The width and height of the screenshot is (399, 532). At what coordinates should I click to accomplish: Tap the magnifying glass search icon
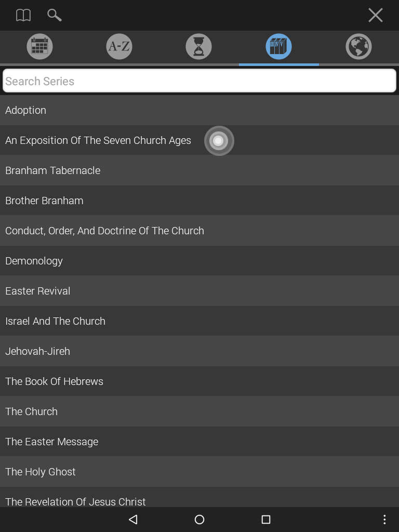pyautogui.click(x=54, y=15)
